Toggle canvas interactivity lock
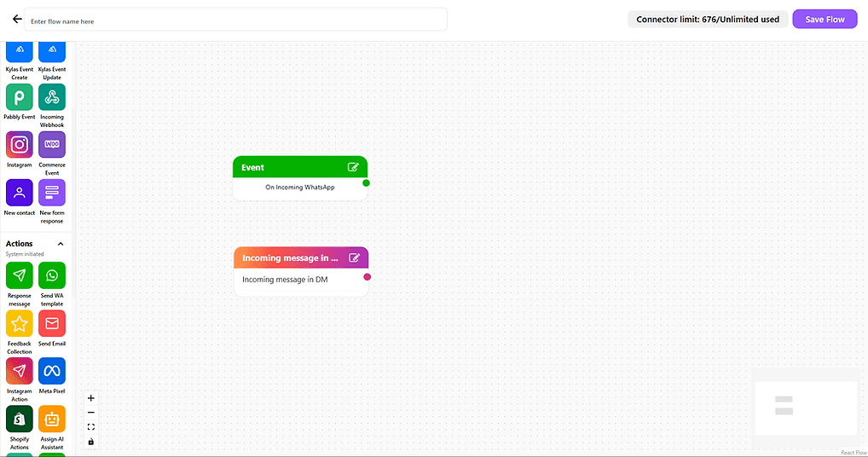 (x=91, y=442)
